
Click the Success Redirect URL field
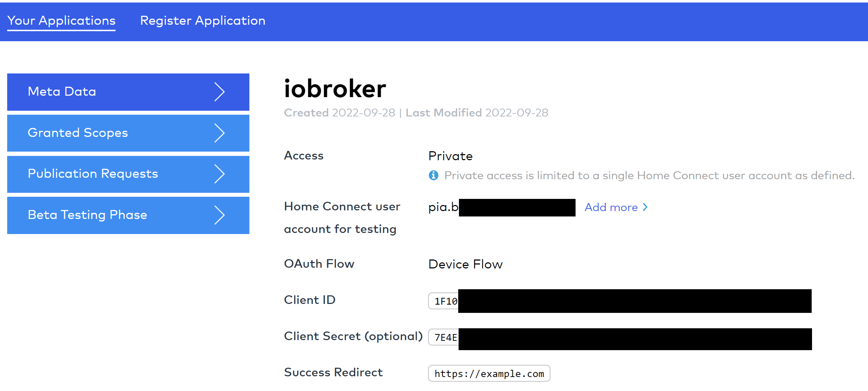[489, 373]
